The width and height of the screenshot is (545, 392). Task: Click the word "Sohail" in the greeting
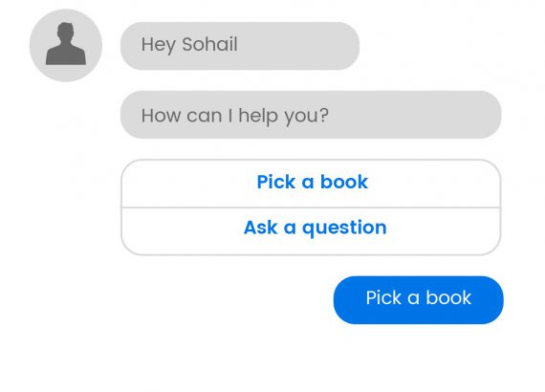click(209, 44)
